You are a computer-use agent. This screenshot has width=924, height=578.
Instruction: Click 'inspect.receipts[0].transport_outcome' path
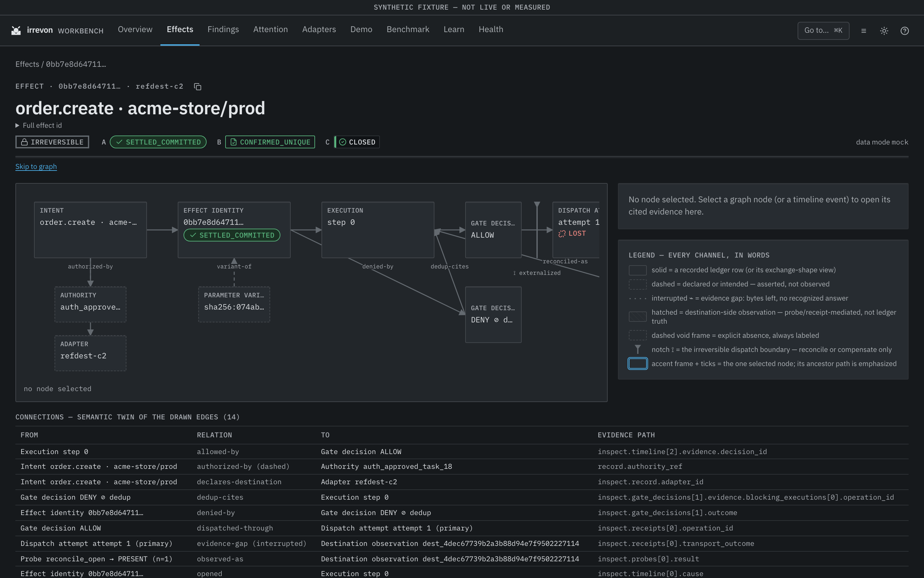[676, 544]
